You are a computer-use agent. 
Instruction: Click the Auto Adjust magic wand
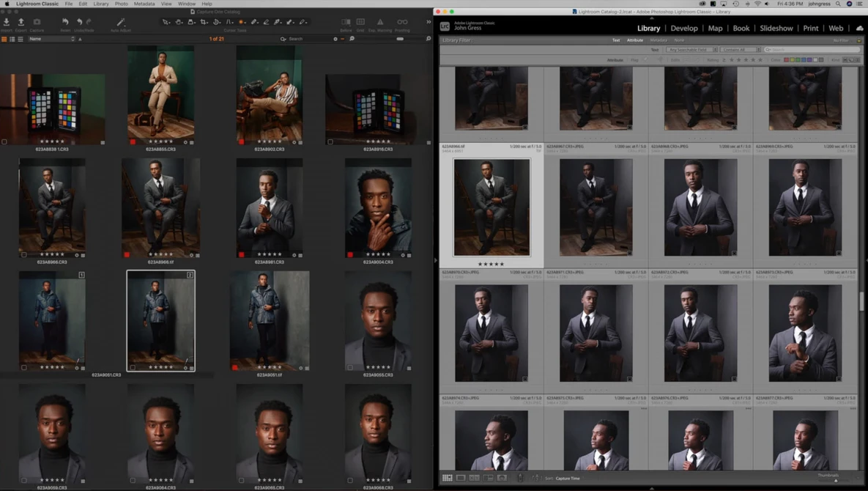(x=121, y=22)
